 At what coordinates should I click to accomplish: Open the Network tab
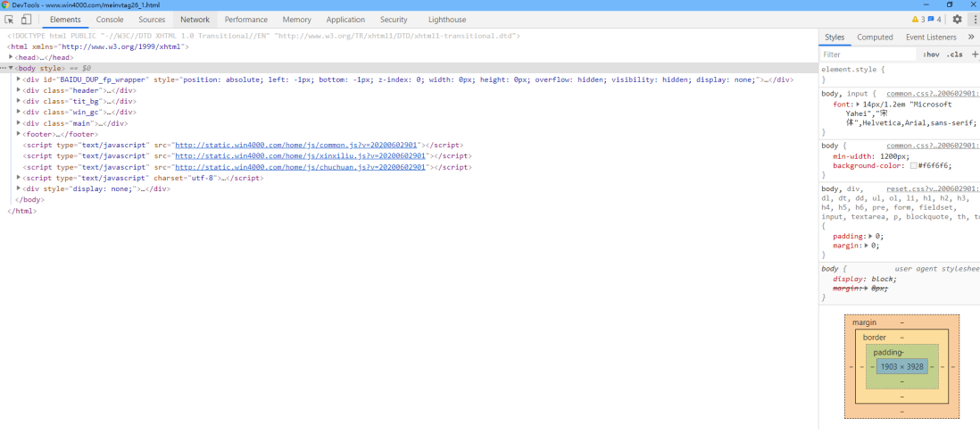click(195, 20)
